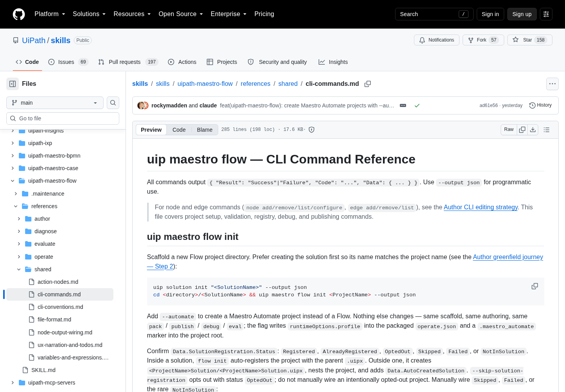Open the main branch selector
This screenshot has width=565, height=392.
55,103
